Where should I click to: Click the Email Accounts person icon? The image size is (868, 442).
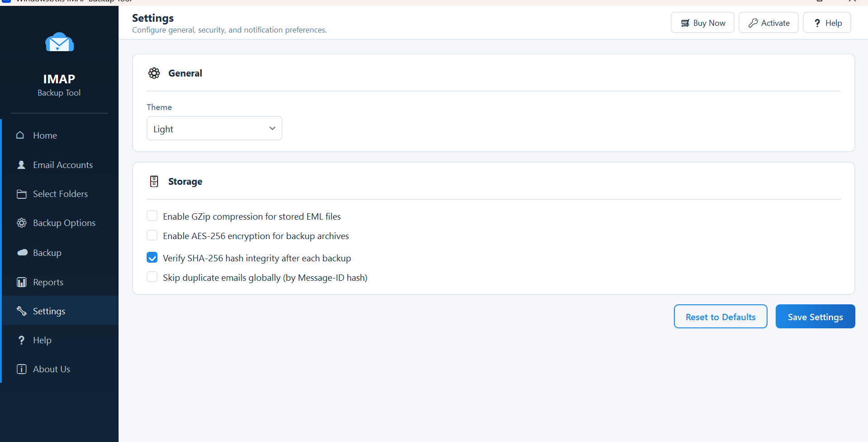pos(21,165)
